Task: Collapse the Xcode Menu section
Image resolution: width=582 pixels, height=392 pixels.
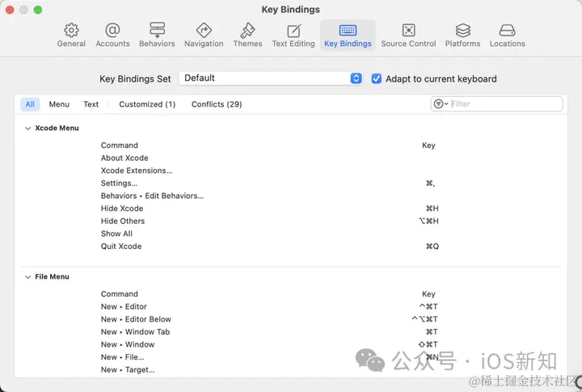Action: click(x=27, y=129)
